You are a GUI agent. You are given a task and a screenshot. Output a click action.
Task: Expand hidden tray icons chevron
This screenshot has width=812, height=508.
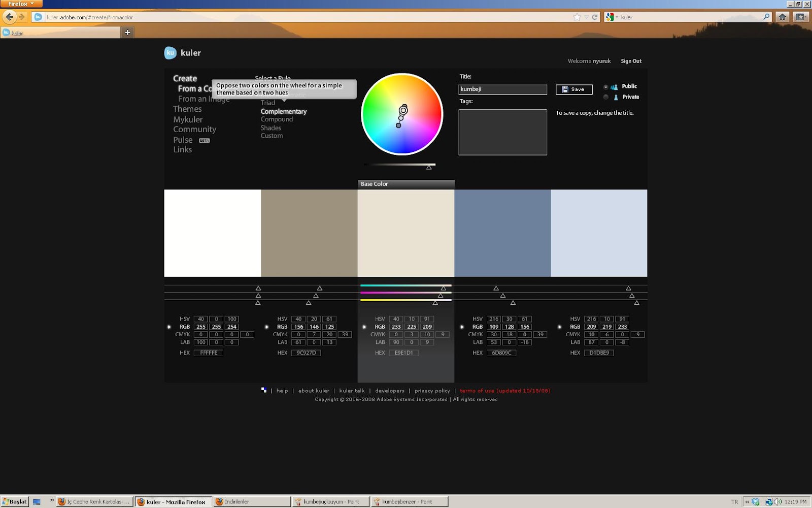747,501
